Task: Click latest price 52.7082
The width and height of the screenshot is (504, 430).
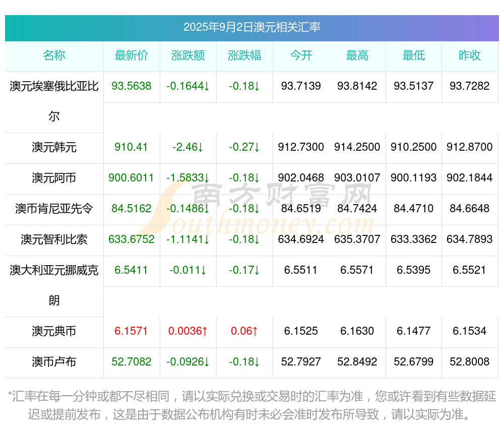Action: tap(132, 361)
